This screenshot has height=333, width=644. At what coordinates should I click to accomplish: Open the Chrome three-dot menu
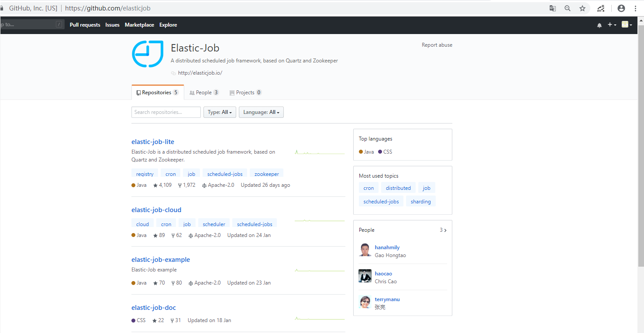coord(635,8)
